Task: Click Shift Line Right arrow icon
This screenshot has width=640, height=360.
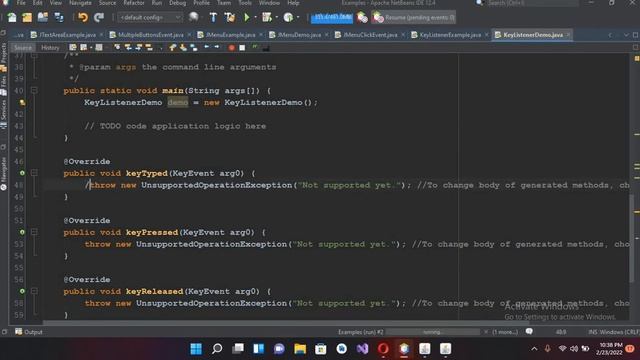Action: coord(217,47)
